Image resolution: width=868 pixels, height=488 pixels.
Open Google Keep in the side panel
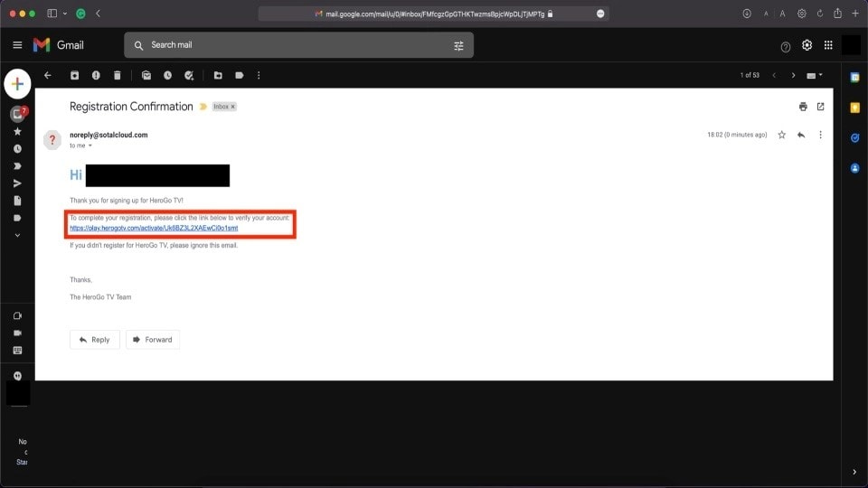click(x=854, y=108)
